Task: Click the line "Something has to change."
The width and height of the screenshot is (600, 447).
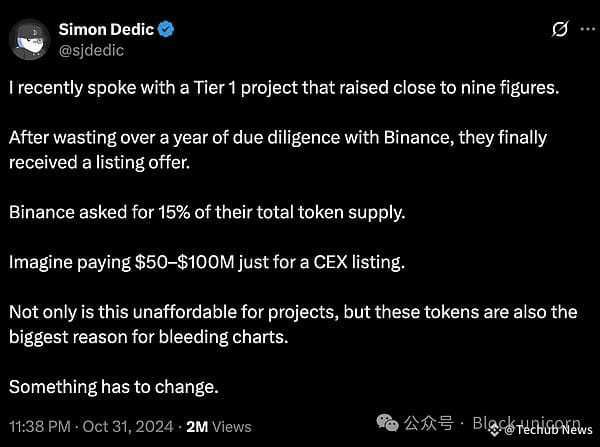Action: (114, 387)
